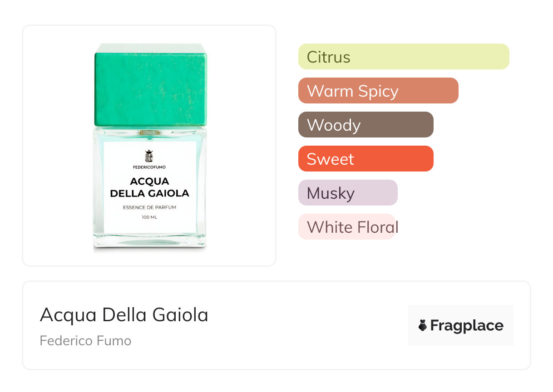Viewport: 553px width, 392px height.
Task: Click the FEDERICOFUMO text on bottle label
Action: click(149, 167)
